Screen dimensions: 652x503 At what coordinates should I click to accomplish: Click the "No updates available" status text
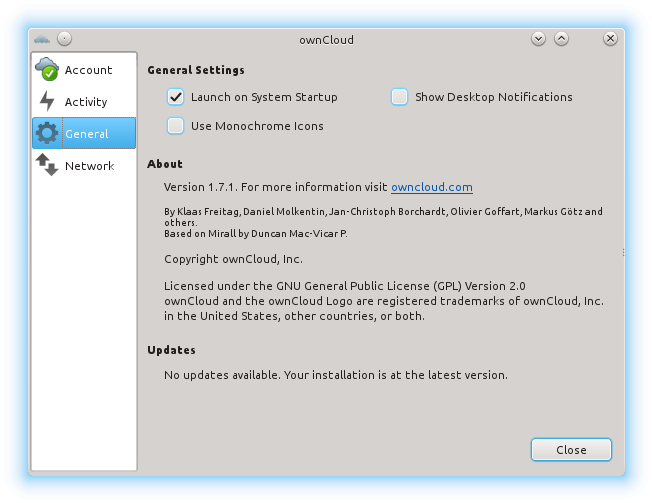click(336, 375)
